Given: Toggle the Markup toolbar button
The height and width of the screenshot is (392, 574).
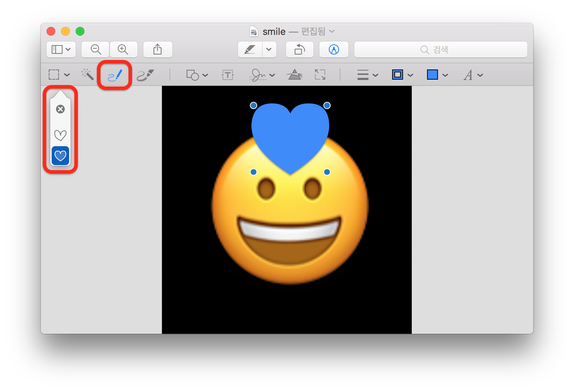Looking at the screenshot, I should click(334, 49).
